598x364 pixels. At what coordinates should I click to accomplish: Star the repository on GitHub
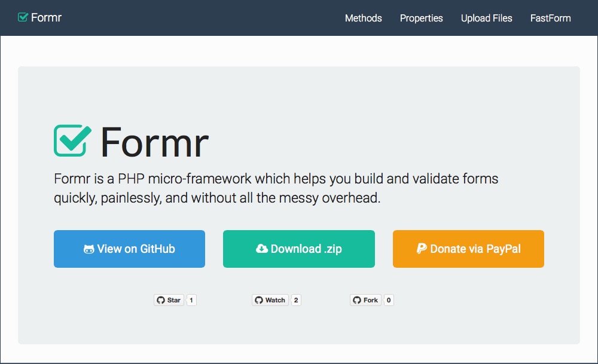point(169,300)
